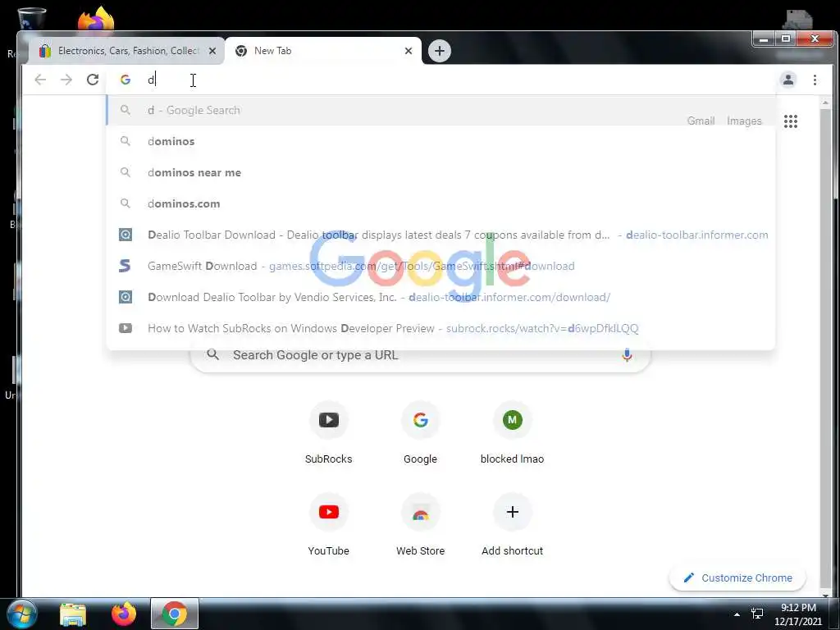840x630 pixels.
Task: Click Customize Chrome button
Action: coord(737,578)
